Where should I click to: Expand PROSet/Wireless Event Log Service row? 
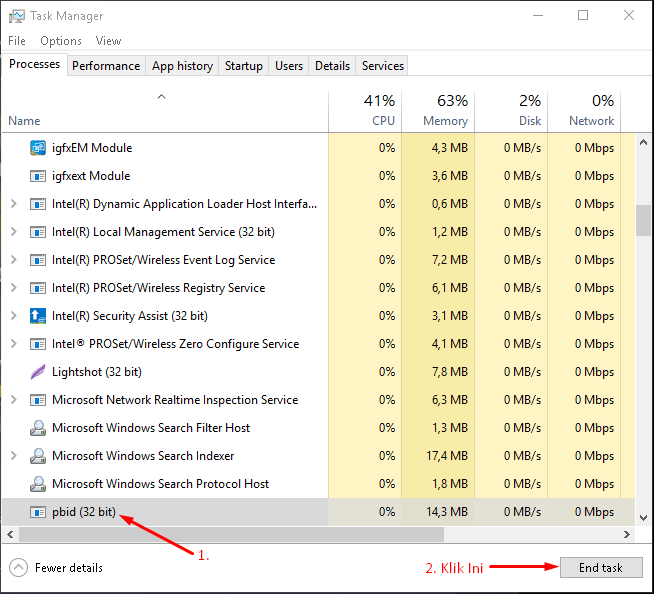click(x=14, y=259)
